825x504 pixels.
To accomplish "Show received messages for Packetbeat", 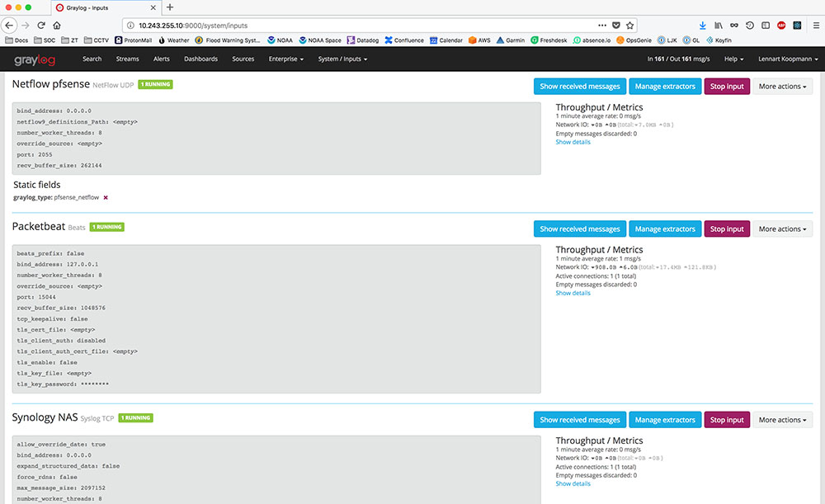I will 580,228.
